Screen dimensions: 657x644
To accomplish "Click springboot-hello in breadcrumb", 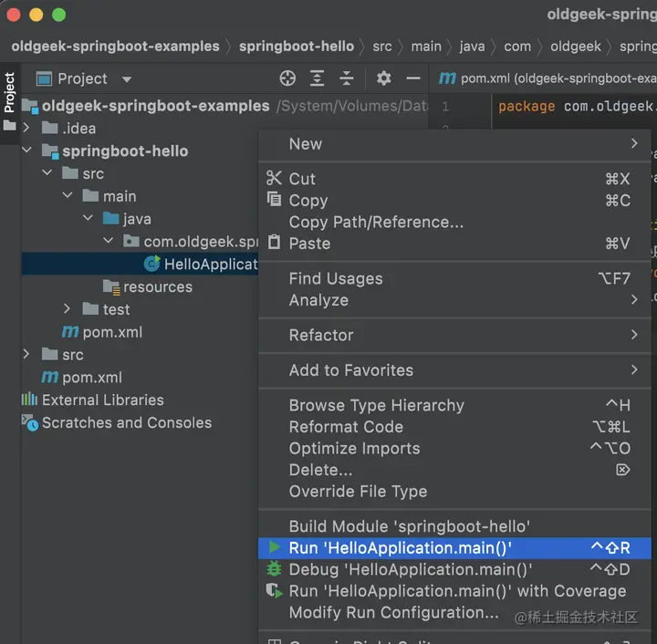I will [x=297, y=46].
